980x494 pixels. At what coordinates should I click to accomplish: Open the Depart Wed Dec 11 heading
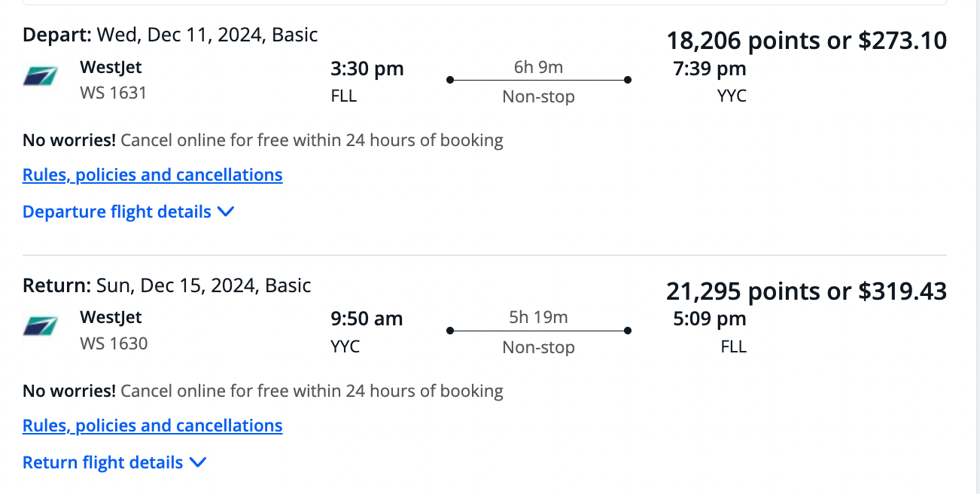click(x=170, y=34)
